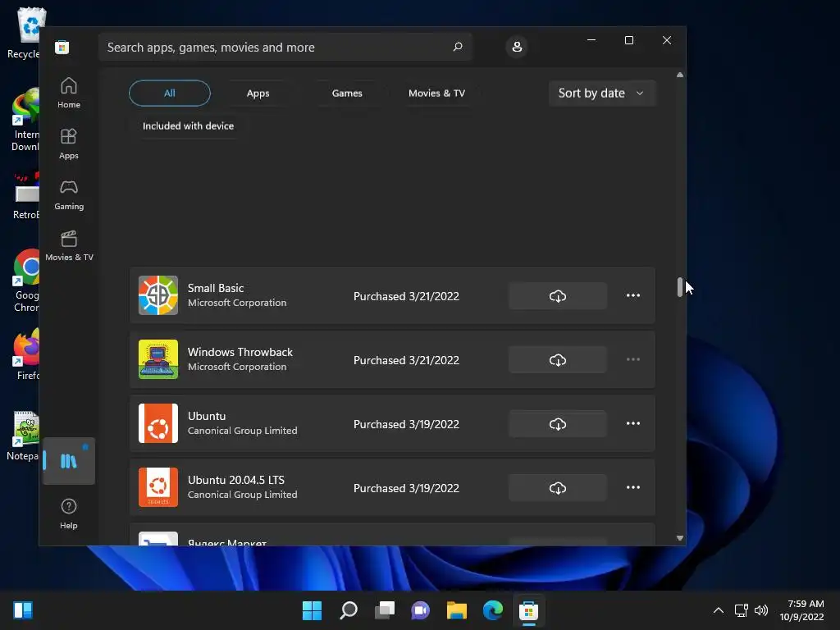Select the Apps filter tab
This screenshot has width=840, height=630.
click(x=258, y=94)
